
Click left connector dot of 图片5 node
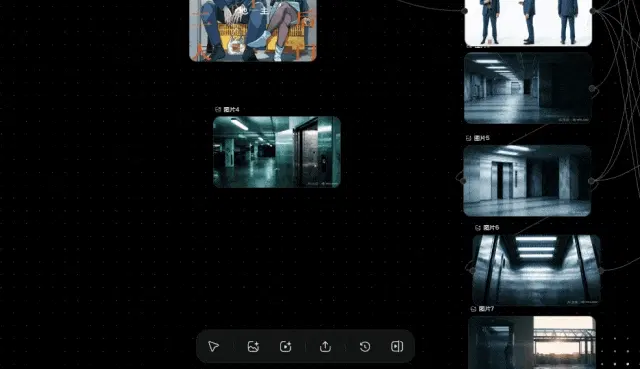[463, 180]
